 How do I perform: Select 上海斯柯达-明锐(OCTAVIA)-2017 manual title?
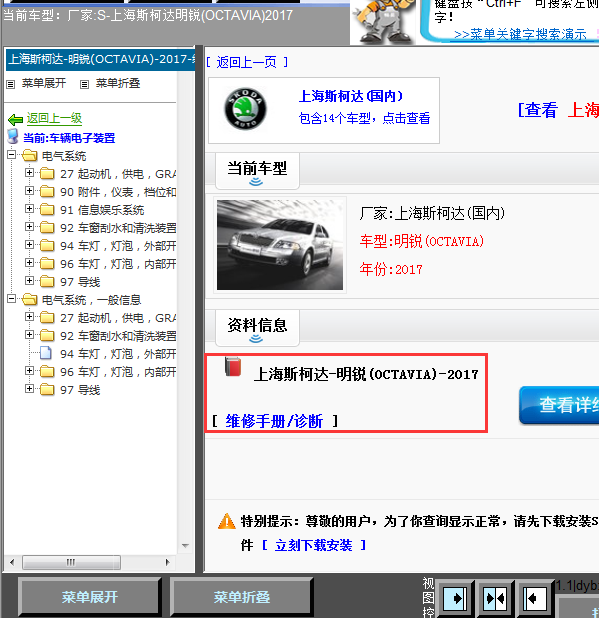[366, 374]
